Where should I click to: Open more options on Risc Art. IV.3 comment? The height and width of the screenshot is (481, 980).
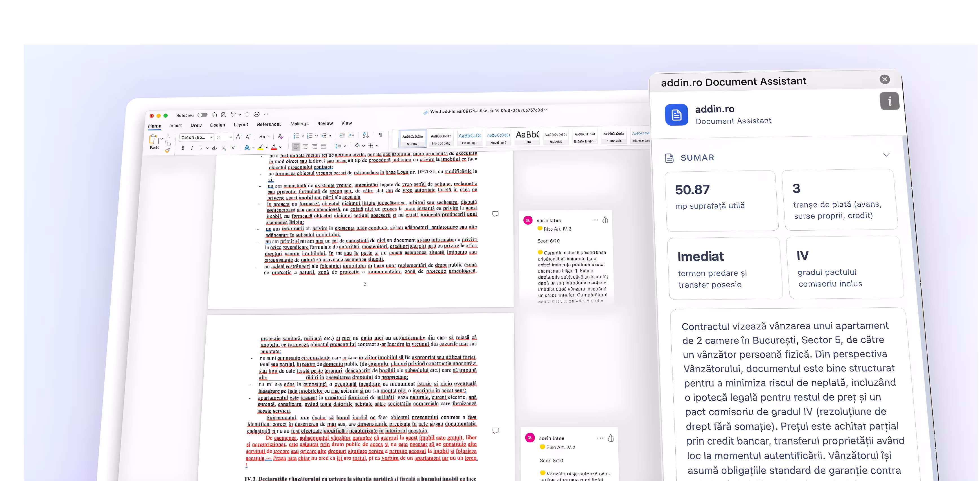pyautogui.click(x=600, y=438)
